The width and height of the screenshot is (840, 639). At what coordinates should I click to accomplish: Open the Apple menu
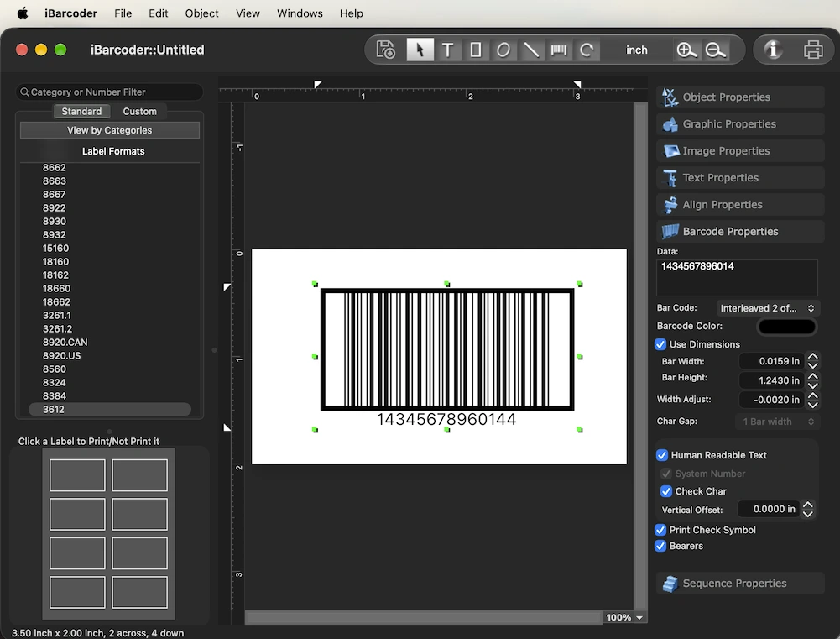(23, 13)
